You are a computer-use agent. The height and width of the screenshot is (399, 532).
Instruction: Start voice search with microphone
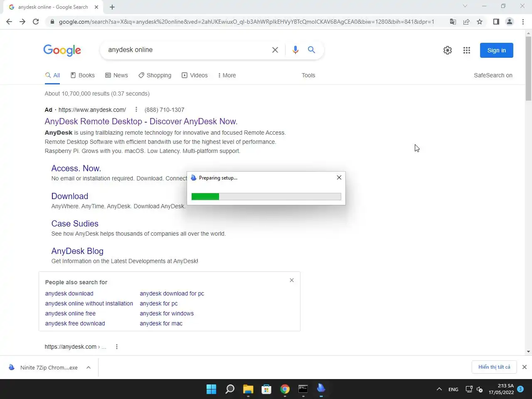pyautogui.click(x=296, y=50)
